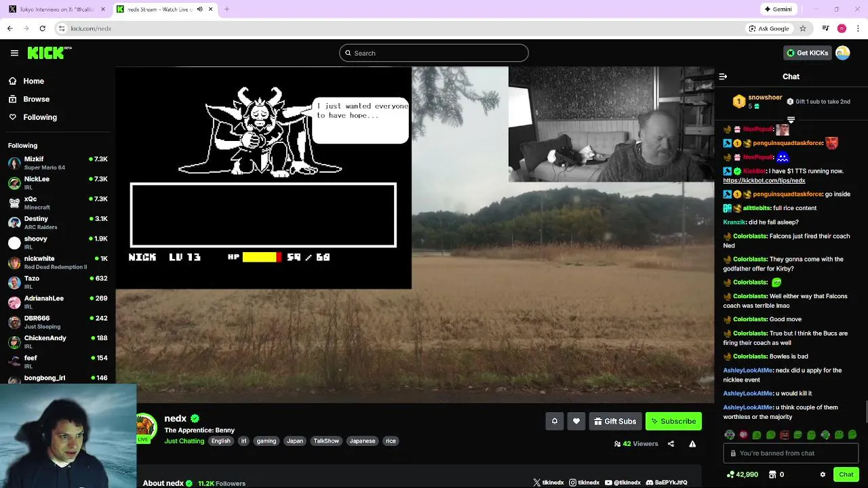Collapse the chat panel arrow icon
The width and height of the screenshot is (868, 488).
[723, 77]
